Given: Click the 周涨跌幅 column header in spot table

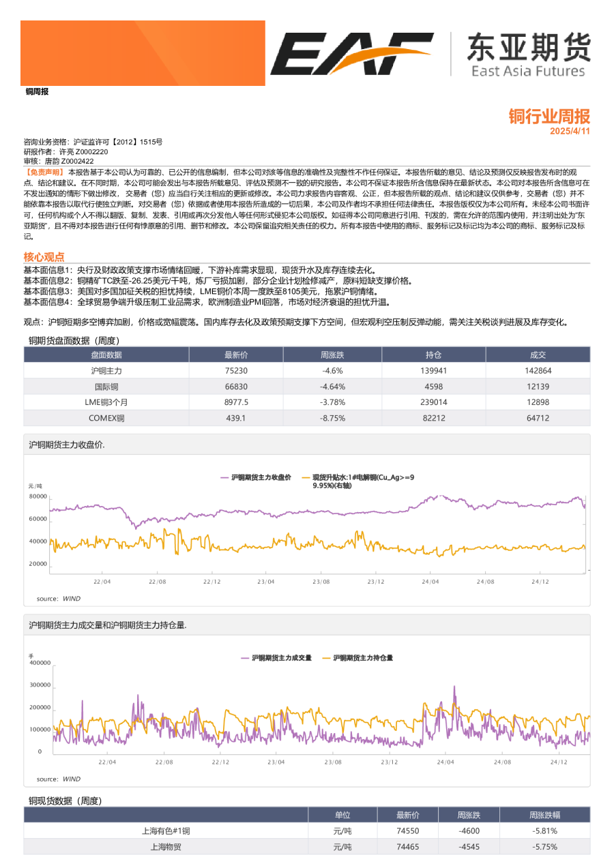Looking at the screenshot, I should [x=544, y=815].
